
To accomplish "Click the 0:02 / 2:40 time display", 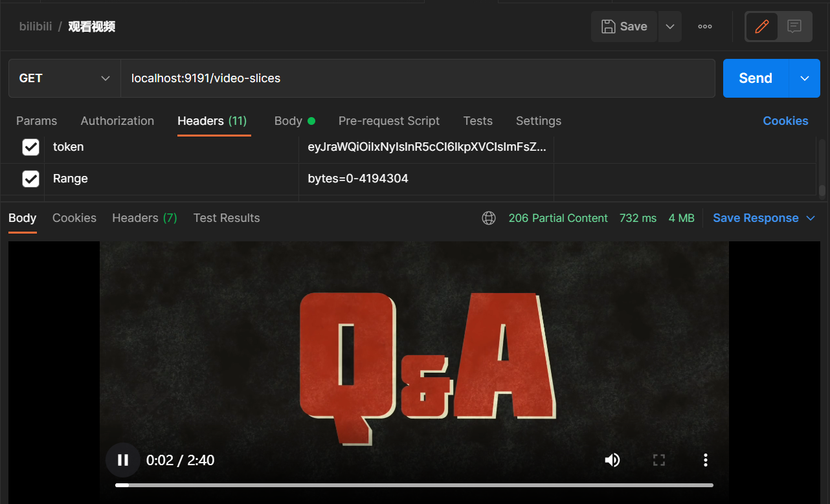I will click(180, 460).
